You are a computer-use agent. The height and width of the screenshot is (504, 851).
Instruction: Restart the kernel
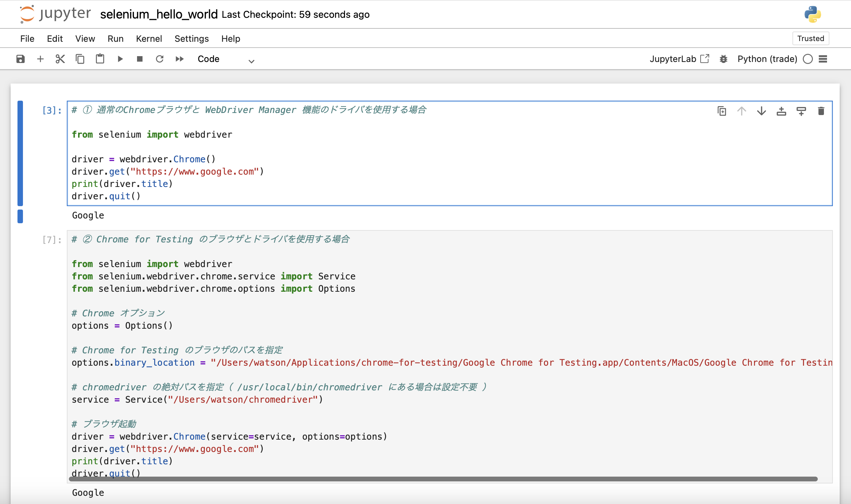click(159, 59)
